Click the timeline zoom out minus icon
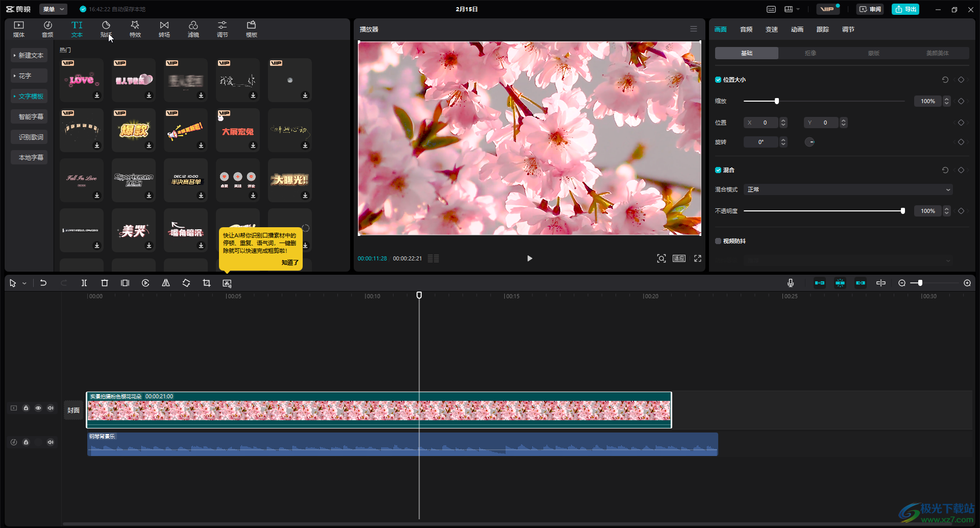The height and width of the screenshot is (528, 980). point(902,283)
